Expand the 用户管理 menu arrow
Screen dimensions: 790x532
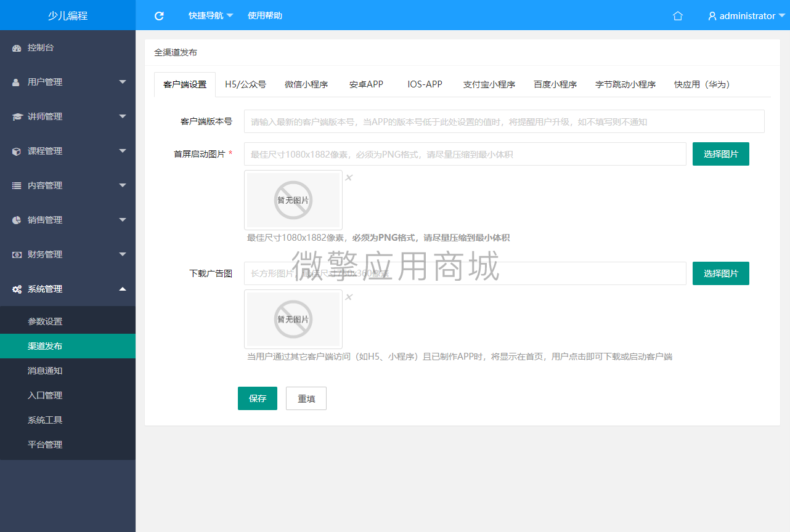pos(123,82)
